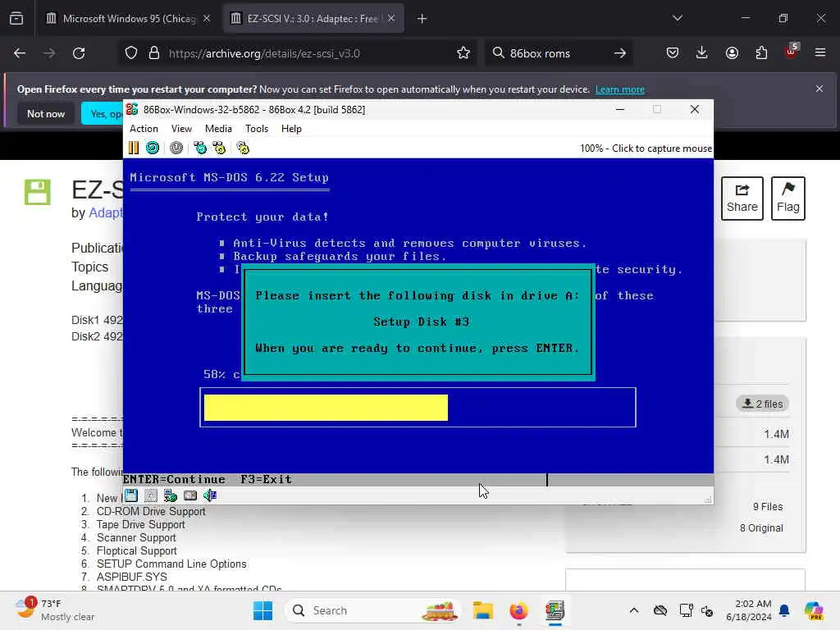Click the empty floppy drive B status icon

151,495
